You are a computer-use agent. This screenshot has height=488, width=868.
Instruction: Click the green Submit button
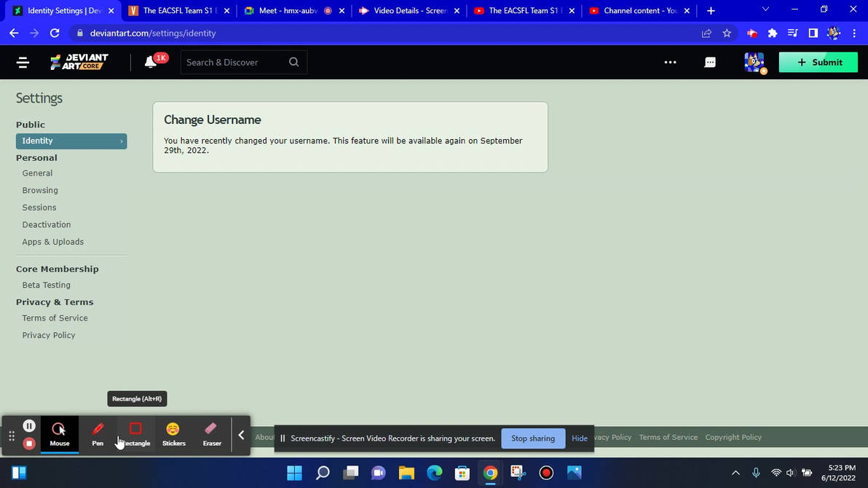[818, 62]
